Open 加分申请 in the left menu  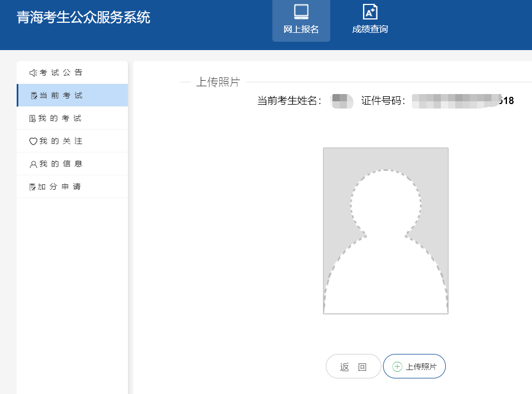tap(60, 187)
